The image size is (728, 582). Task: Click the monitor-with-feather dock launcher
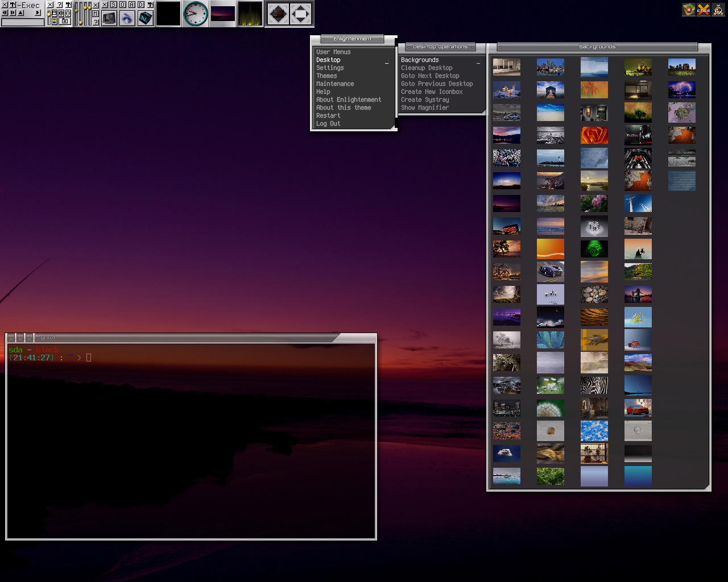tap(109, 18)
